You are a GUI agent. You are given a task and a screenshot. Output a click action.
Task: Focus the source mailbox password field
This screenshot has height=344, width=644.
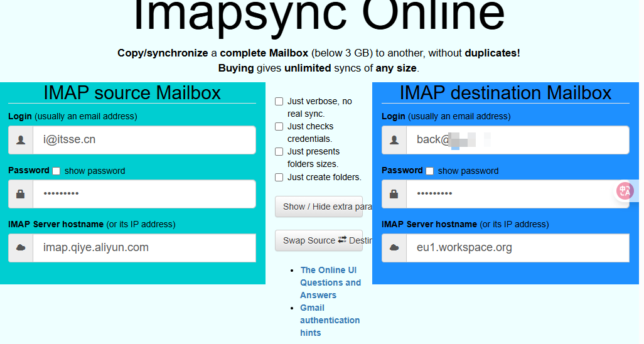pos(144,194)
